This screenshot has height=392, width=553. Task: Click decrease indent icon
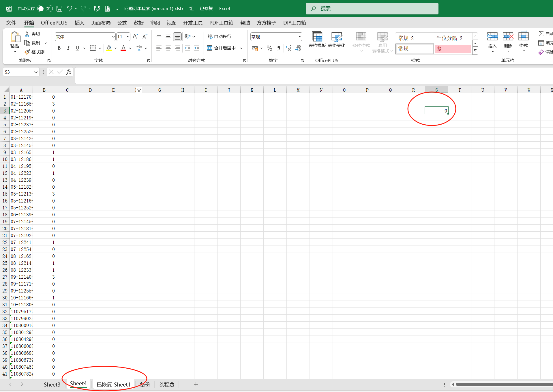click(x=188, y=48)
